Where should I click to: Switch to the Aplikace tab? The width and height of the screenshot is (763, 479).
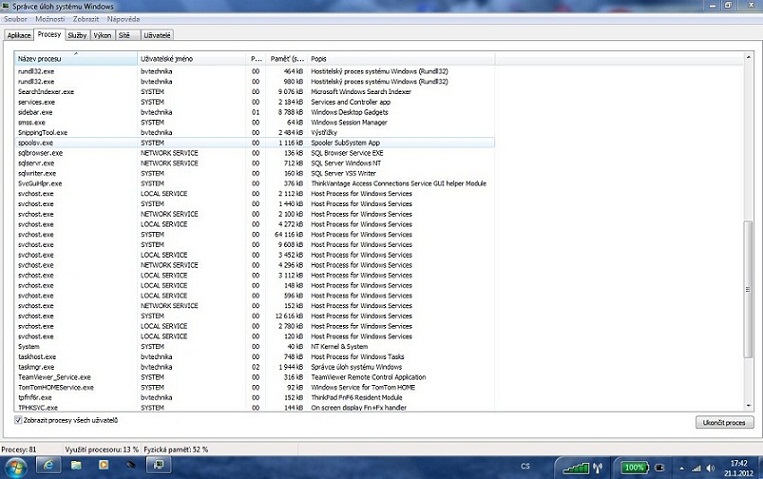tap(19, 35)
